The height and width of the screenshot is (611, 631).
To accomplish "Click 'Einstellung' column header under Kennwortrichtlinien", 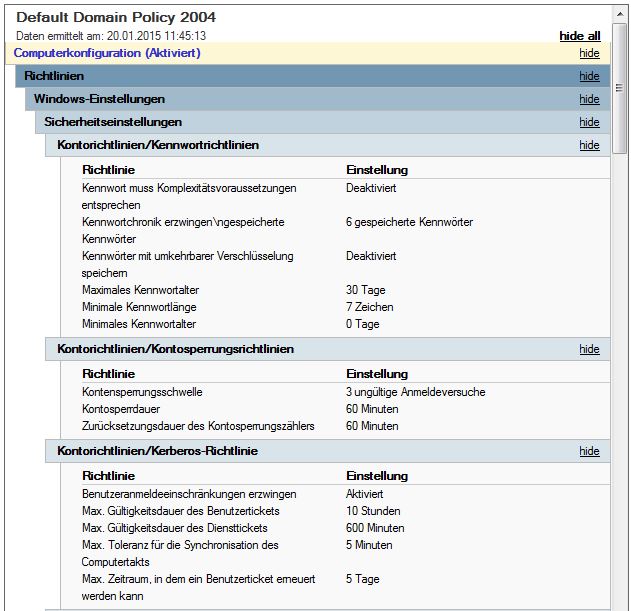I will tap(377, 170).
